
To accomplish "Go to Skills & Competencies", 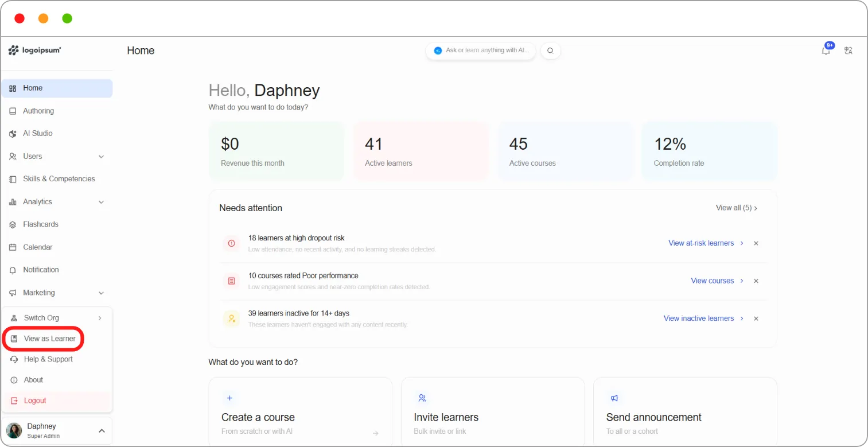I will (x=57, y=179).
